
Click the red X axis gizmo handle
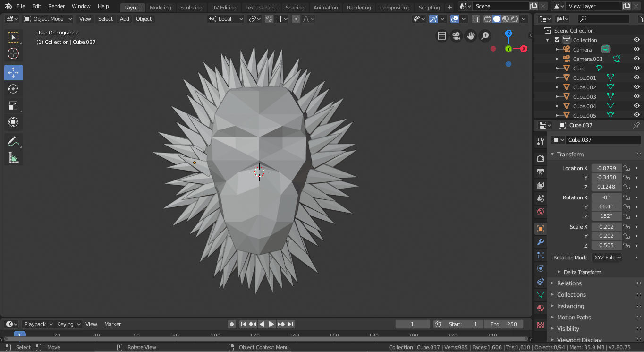(x=524, y=49)
